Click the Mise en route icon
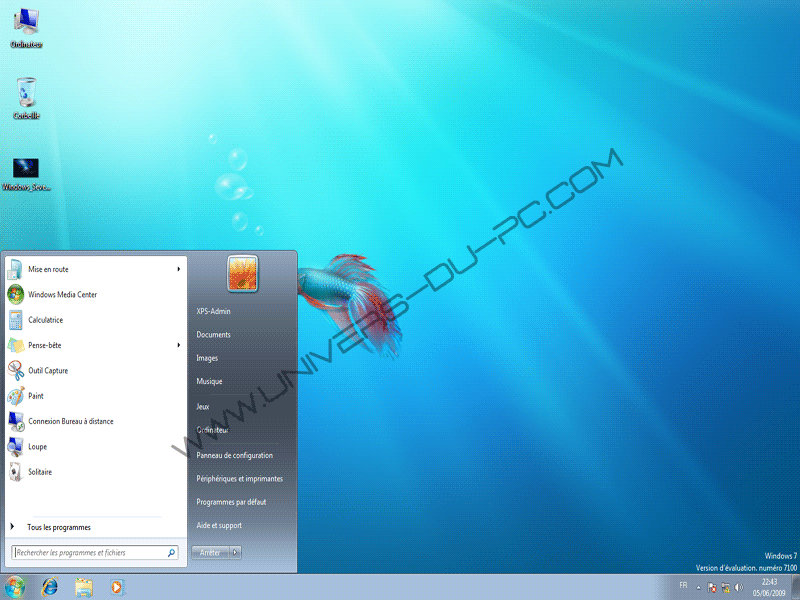This screenshot has height=600, width=800. 15,269
